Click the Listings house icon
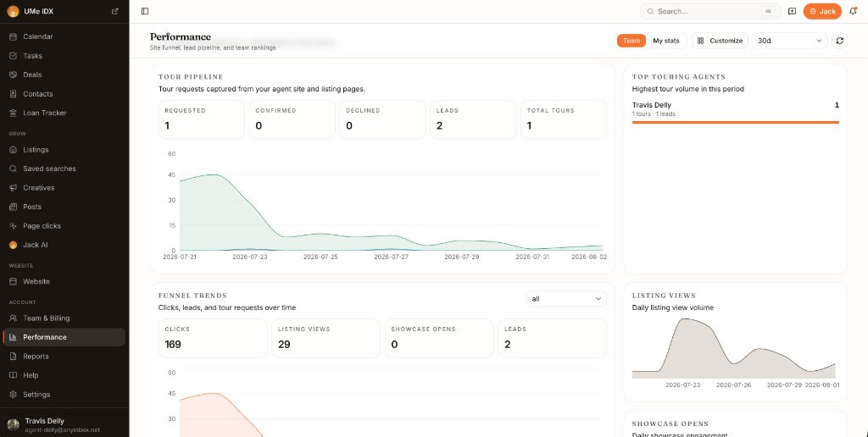 [x=13, y=150]
